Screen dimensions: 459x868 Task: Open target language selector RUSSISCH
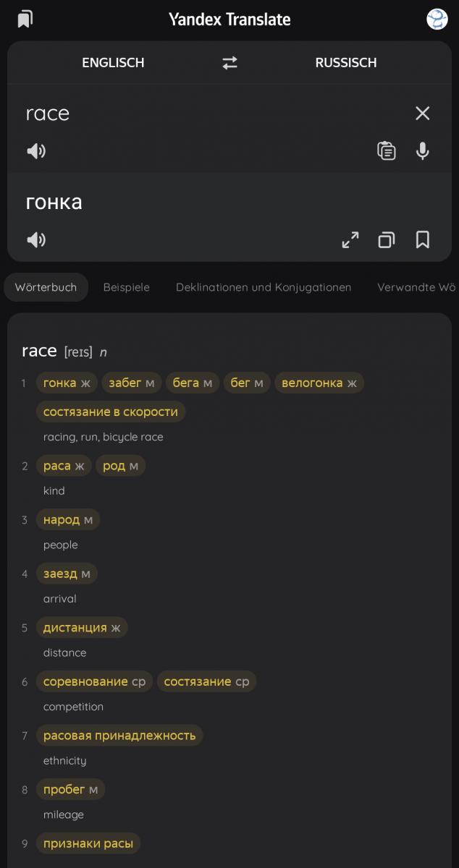(346, 63)
